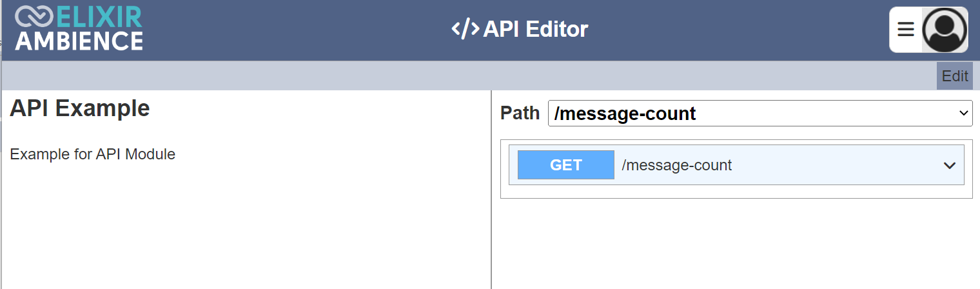Screen dimensions: 980x289
Task: Click the empty area below the operations panel
Action: (x=736, y=244)
